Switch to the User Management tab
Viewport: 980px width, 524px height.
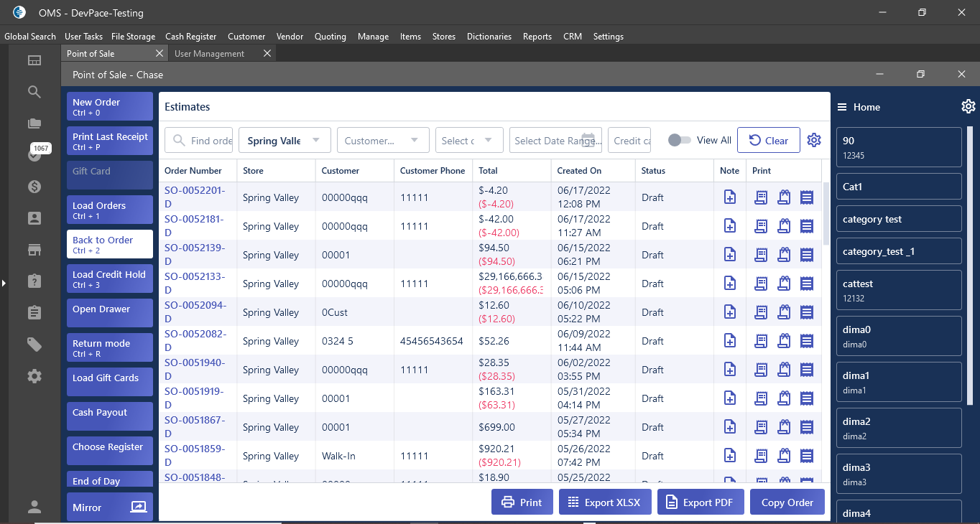click(x=209, y=54)
